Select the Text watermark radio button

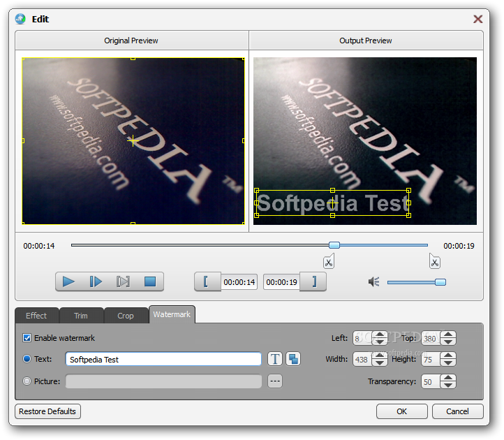pyautogui.click(x=27, y=358)
